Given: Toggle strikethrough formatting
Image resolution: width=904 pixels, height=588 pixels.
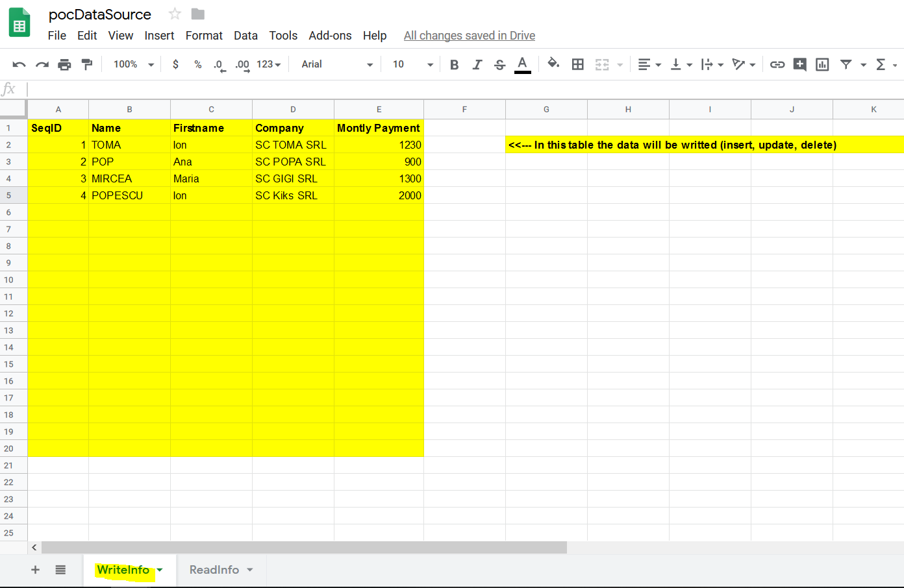Looking at the screenshot, I should tap(499, 64).
